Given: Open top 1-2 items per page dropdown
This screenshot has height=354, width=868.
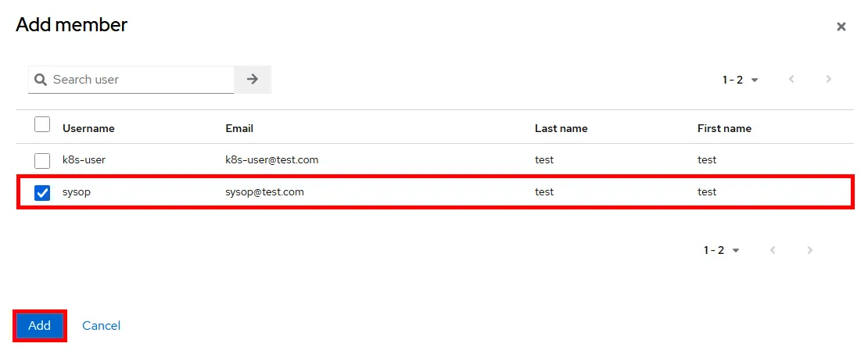Looking at the screenshot, I should click(741, 80).
